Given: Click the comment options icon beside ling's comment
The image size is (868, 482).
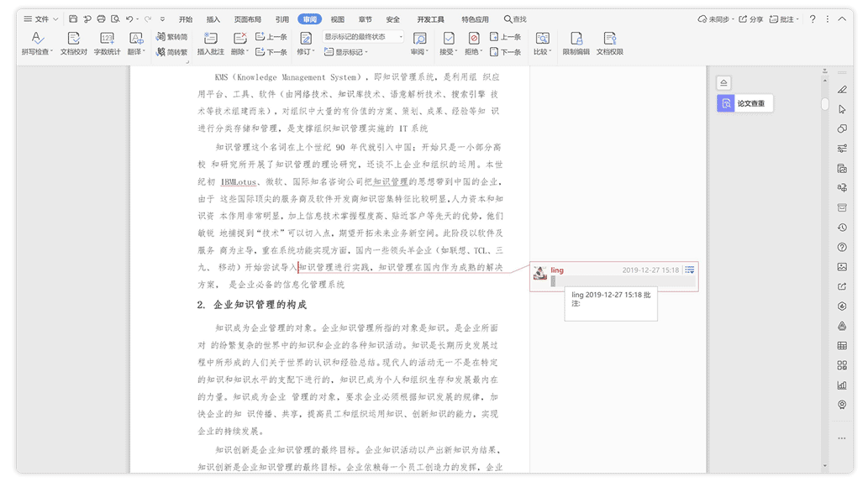Looking at the screenshot, I should coord(689,270).
